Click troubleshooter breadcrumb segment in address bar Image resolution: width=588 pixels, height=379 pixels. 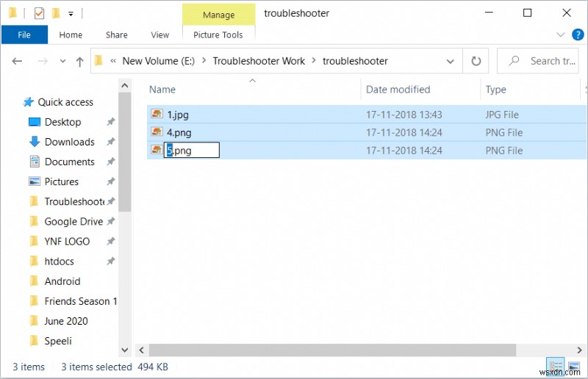point(355,61)
